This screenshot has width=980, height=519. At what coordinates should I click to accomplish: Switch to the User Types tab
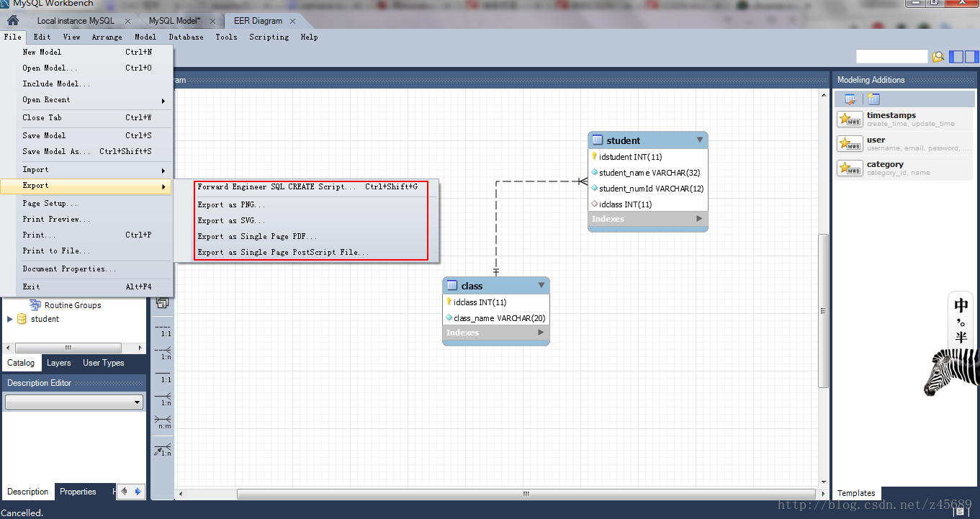click(x=104, y=363)
